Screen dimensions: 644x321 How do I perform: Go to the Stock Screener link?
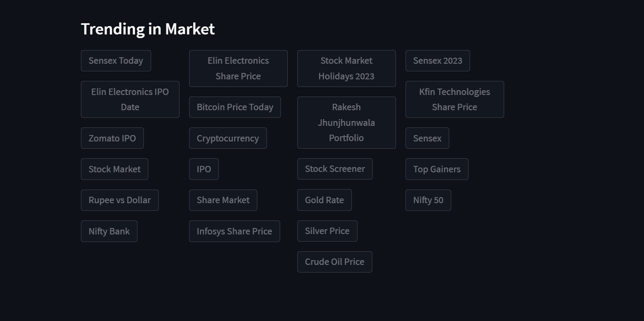[x=335, y=169]
